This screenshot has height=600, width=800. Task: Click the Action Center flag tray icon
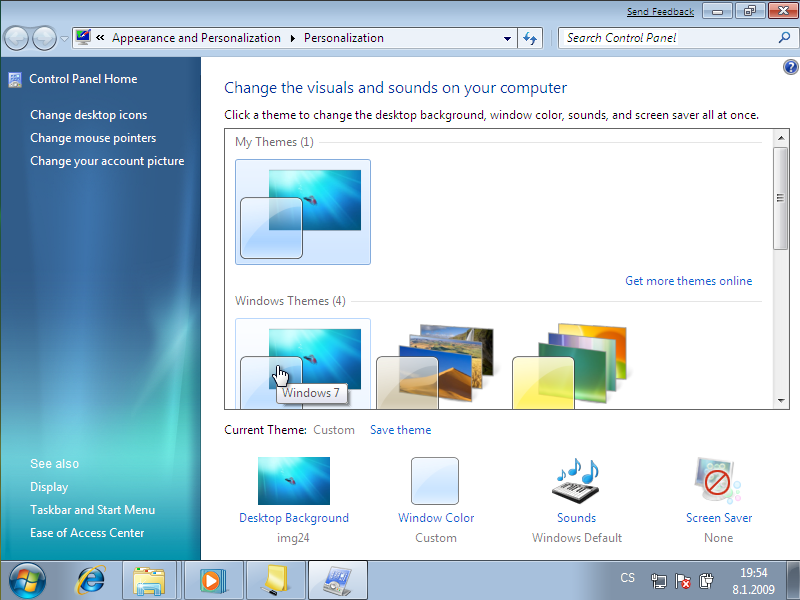point(683,581)
